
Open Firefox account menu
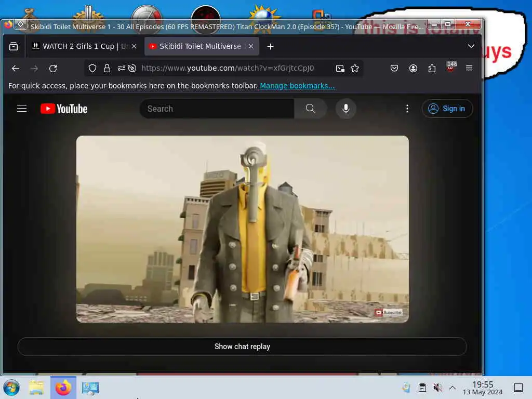point(413,68)
